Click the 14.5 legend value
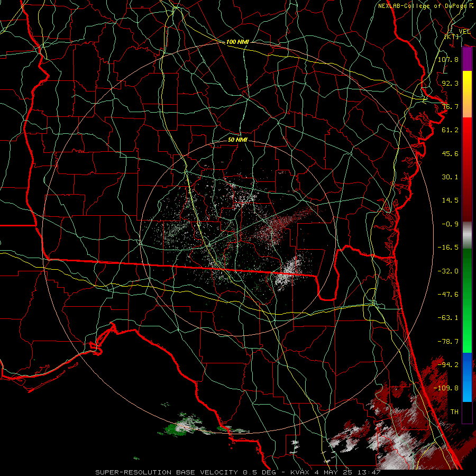 click(450, 200)
